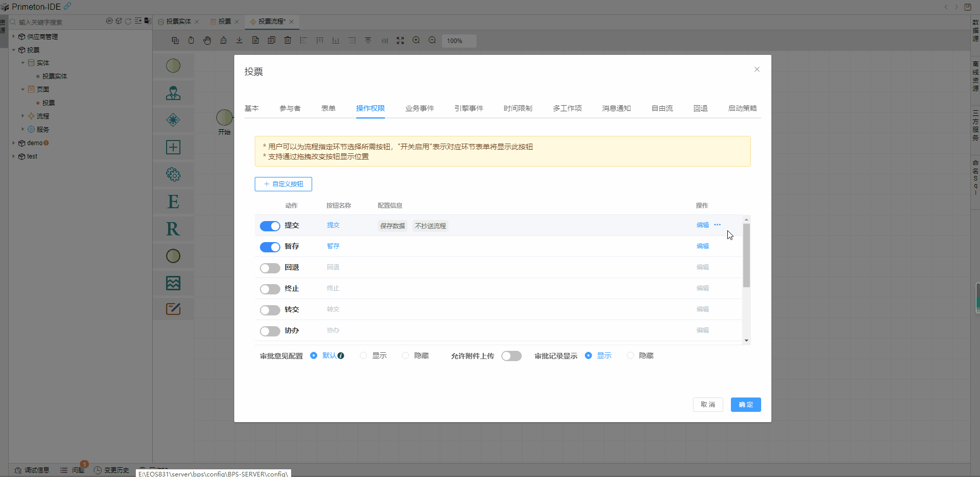
Task: Click the refresh icon in resource panel
Action: [128, 22]
